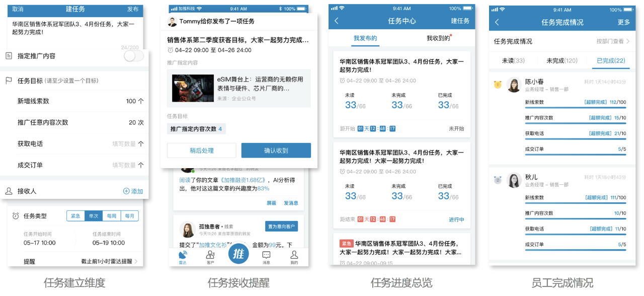The height and width of the screenshot is (296, 644).
Task: Tap 置为意向客户 for 孤独患者
Action: coord(281,227)
